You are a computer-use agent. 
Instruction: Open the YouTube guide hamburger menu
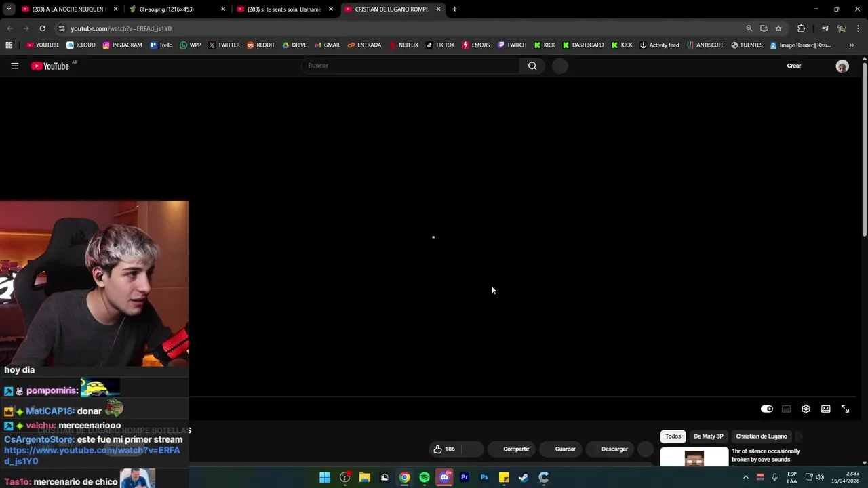tap(14, 66)
